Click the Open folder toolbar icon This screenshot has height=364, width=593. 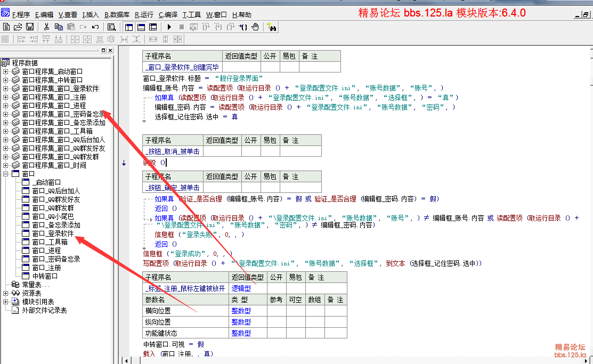(x=18, y=27)
